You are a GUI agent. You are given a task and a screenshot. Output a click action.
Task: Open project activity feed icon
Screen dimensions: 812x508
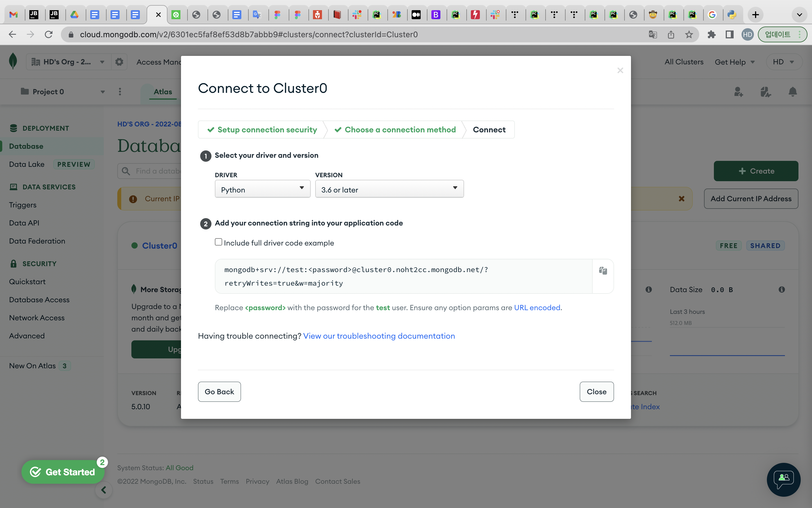(766, 92)
